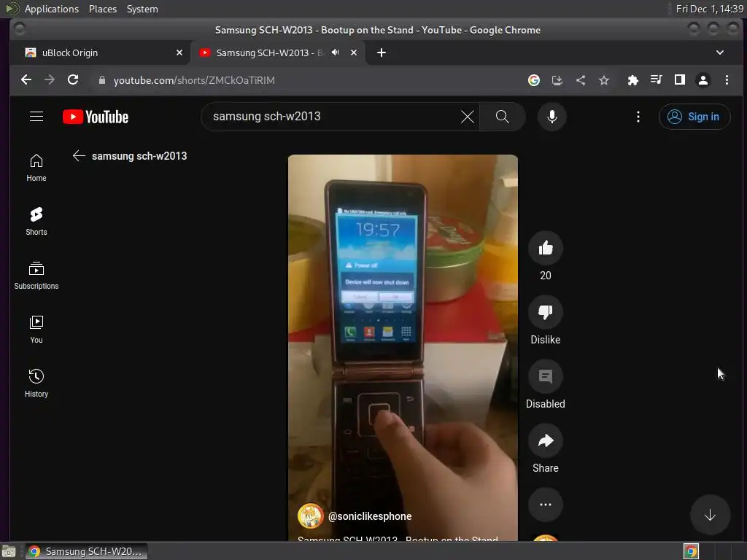This screenshot has width=747, height=560.
Task: Like this Short with thumbs up
Action: coord(546,248)
